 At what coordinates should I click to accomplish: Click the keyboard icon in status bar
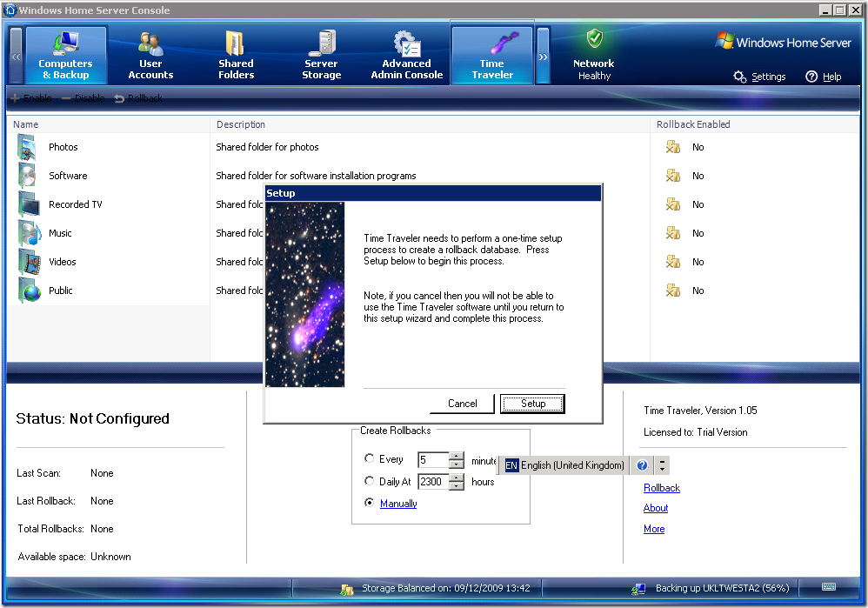coord(829,587)
